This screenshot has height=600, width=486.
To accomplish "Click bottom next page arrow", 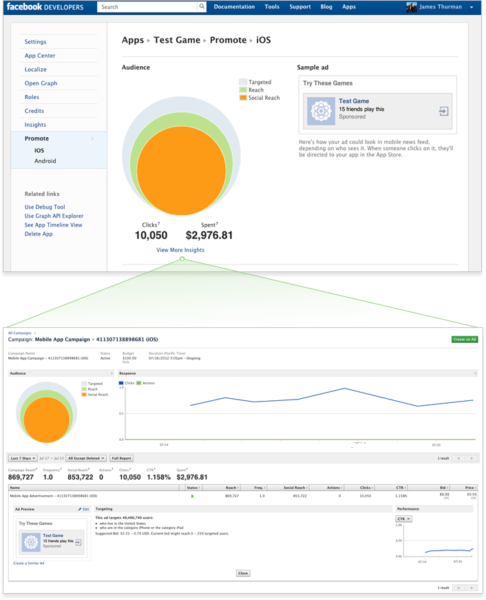I will point(471,587).
